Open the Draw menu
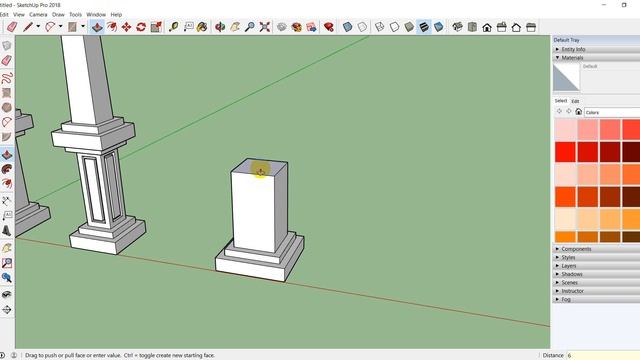The height and width of the screenshot is (360, 640). [x=58, y=14]
